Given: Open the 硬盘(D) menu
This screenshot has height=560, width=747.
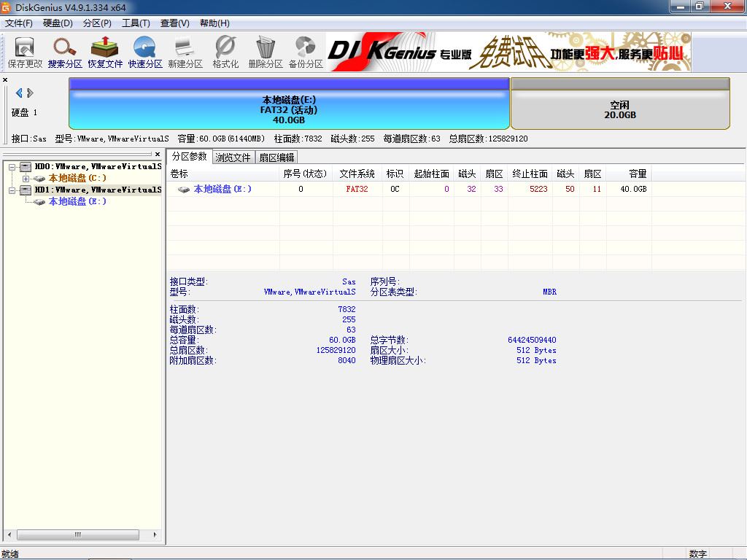Looking at the screenshot, I should point(58,23).
